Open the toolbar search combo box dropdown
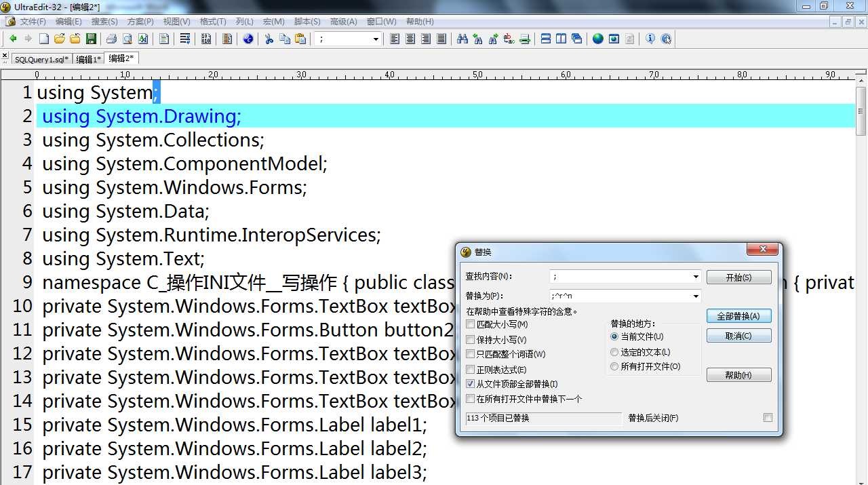Viewport: 868px width, 485px height. click(x=376, y=39)
